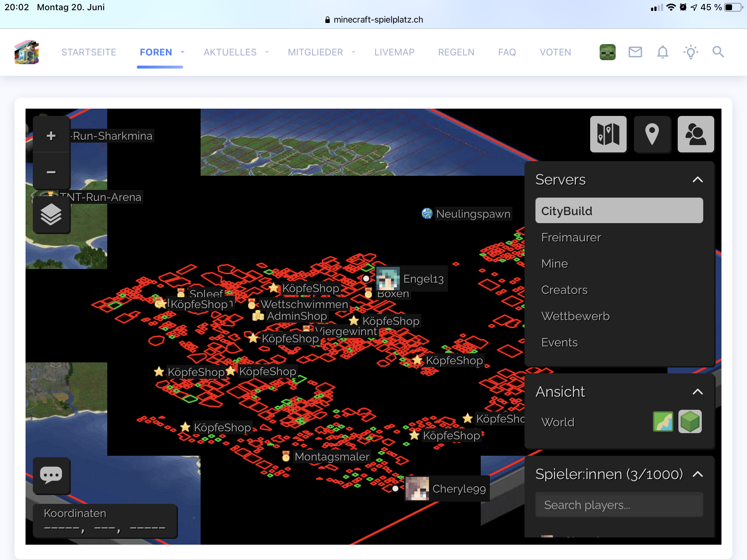Select the Wettbewerb server
This screenshot has width=747, height=560.
point(575,316)
